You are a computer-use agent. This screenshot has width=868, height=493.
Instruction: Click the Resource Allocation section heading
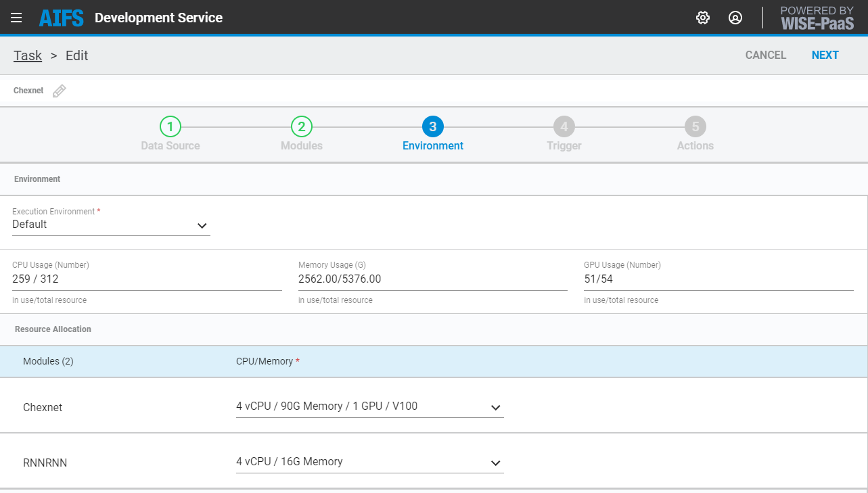click(x=53, y=329)
